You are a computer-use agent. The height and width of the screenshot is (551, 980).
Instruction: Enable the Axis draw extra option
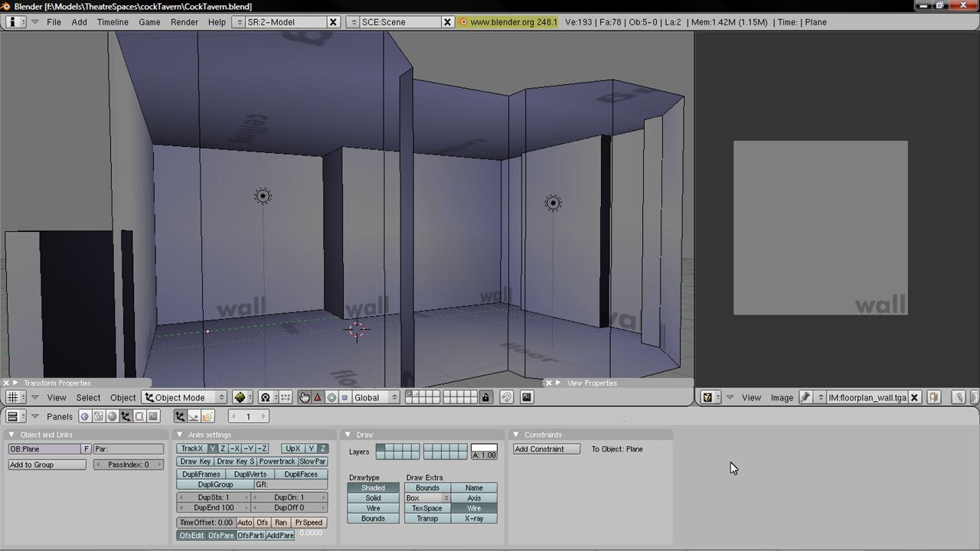(474, 498)
